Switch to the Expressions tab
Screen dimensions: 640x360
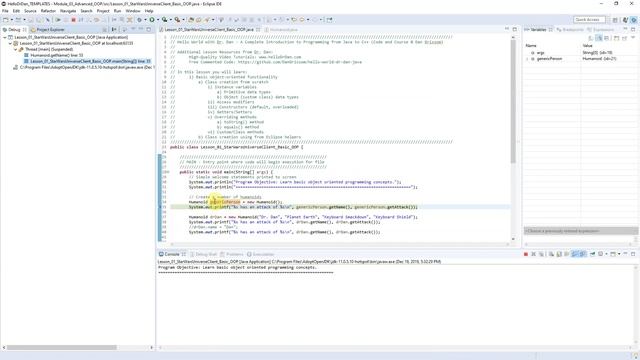point(600,29)
